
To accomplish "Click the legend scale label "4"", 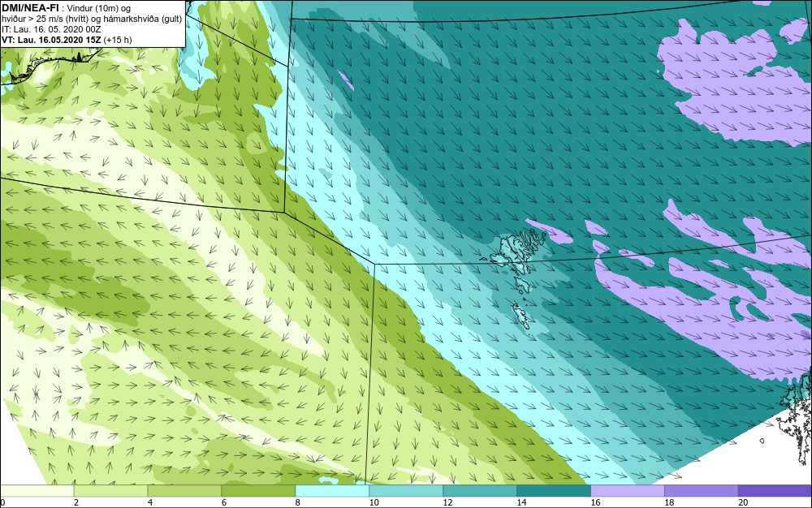I will pos(150,502).
